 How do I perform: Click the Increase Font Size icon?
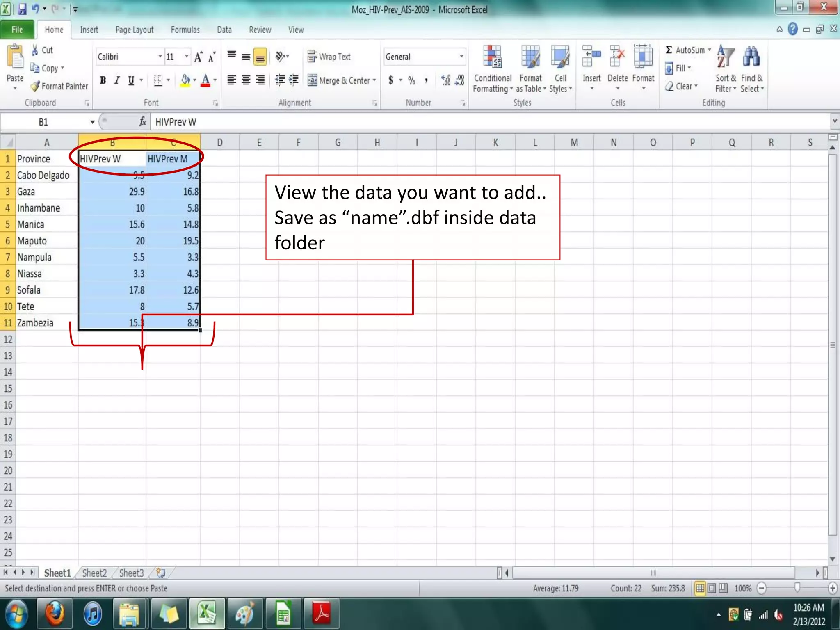(x=199, y=57)
